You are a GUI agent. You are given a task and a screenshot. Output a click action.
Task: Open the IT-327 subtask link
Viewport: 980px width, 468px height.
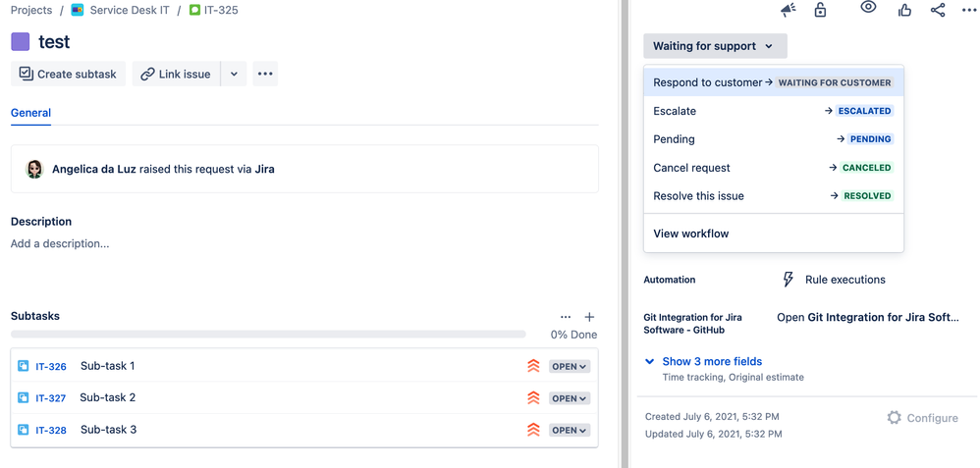click(x=51, y=398)
